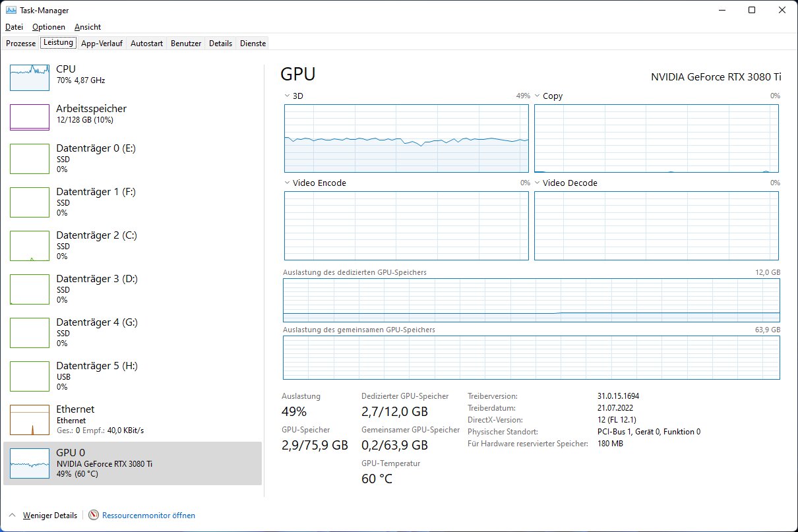Click driver version 31.0.15.1694

(618, 396)
